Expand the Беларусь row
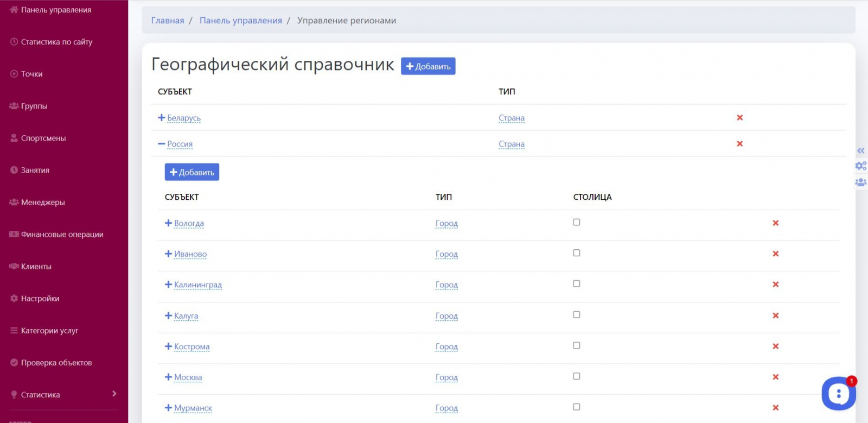Viewport: 868px width, 423px height. tap(161, 117)
